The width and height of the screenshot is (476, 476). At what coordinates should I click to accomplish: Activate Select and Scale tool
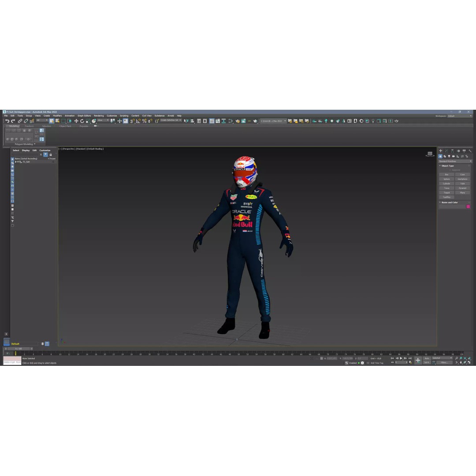[x=88, y=121]
